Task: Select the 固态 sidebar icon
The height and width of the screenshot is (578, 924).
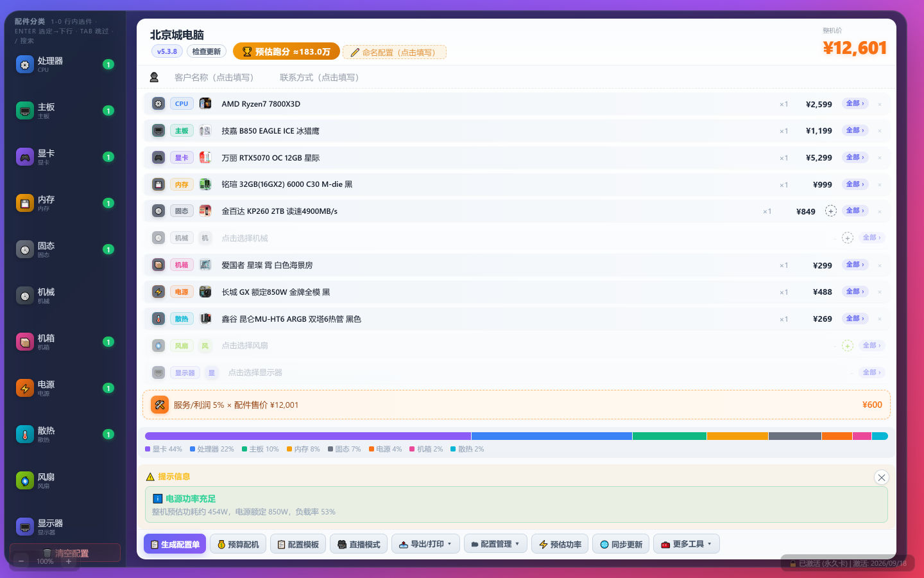Action: pyautogui.click(x=25, y=250)
